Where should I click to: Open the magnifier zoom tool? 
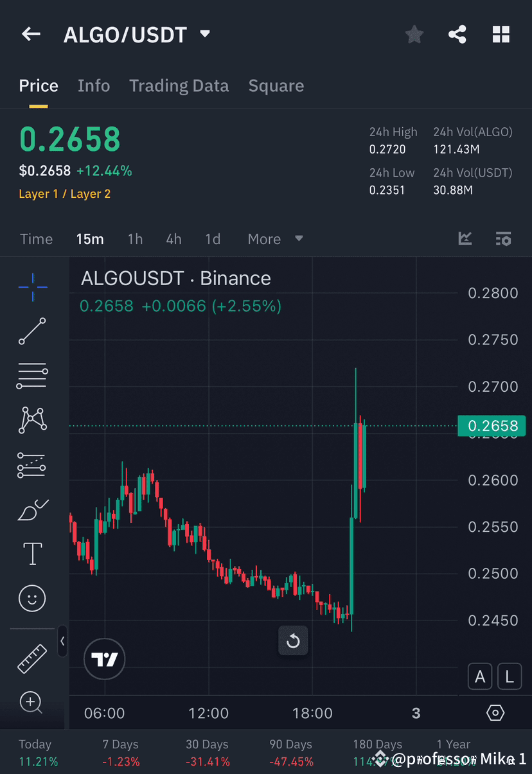(31, 702)
